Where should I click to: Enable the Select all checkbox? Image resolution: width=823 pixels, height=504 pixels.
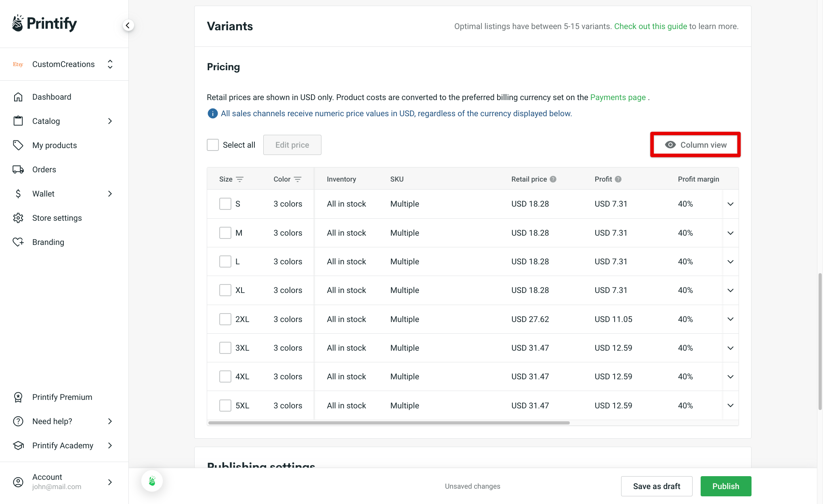[212, 144]
